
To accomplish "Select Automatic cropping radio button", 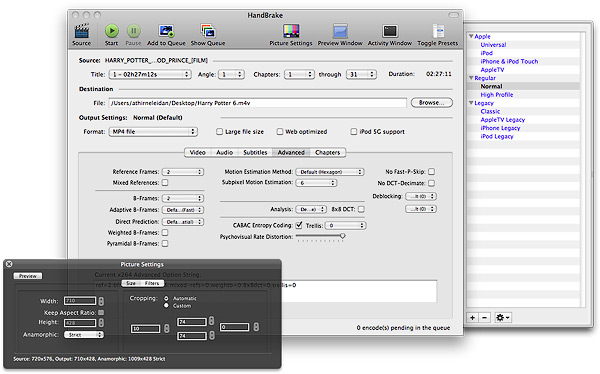I will (x=166, y=298).
